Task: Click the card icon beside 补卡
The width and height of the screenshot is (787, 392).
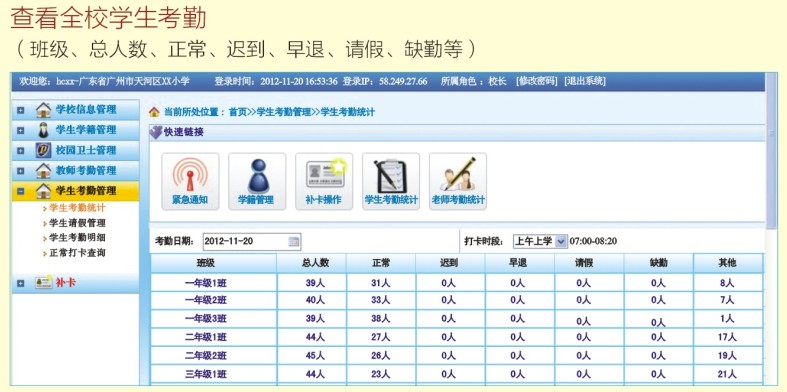Action: click(44, 283)
